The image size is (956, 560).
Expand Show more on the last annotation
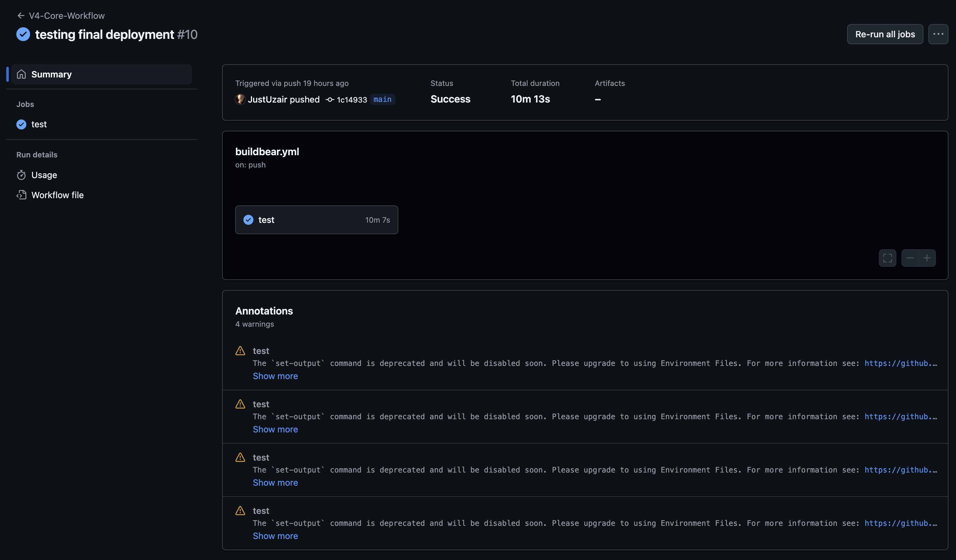coord(275,536)
